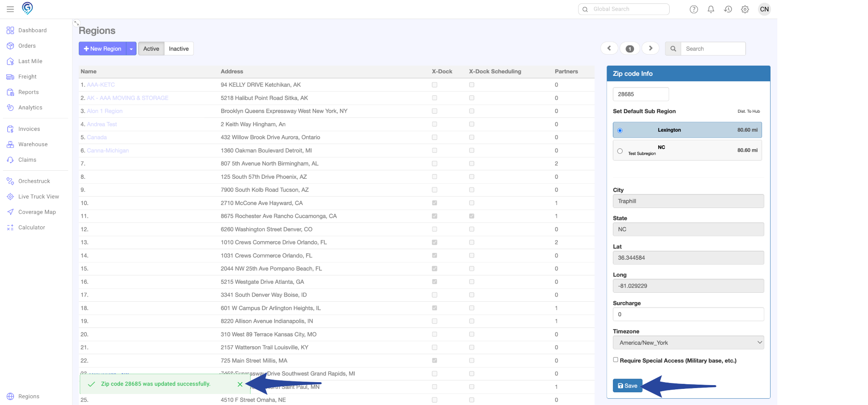Select the Lexington sub region radio

pos(620,130)
